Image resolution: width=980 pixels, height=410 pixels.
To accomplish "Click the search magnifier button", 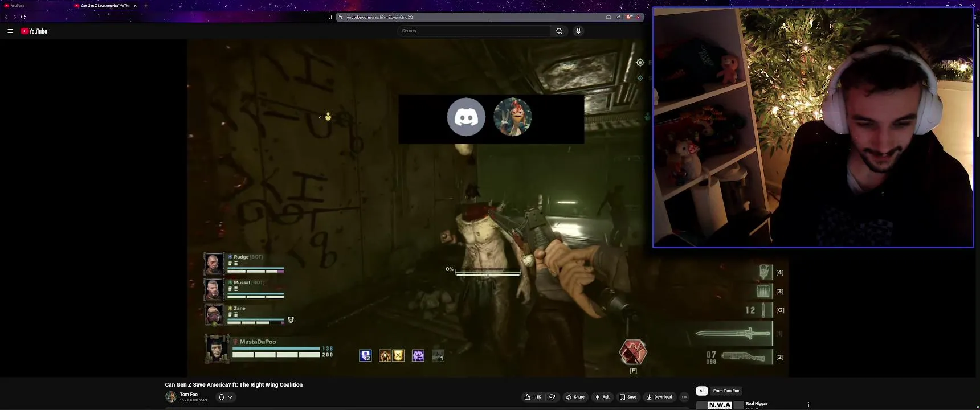I will coord(559,31).
